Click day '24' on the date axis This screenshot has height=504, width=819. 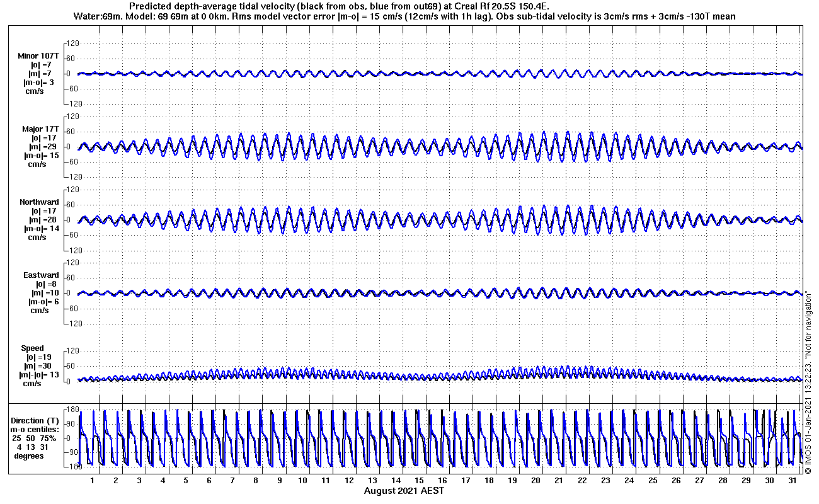point(629,481)
